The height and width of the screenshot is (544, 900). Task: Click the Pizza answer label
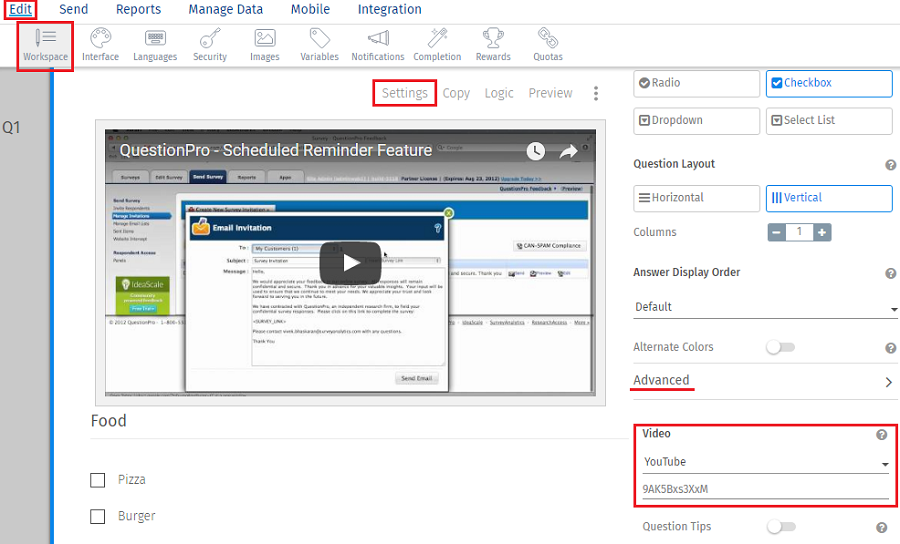pos(131,480)
